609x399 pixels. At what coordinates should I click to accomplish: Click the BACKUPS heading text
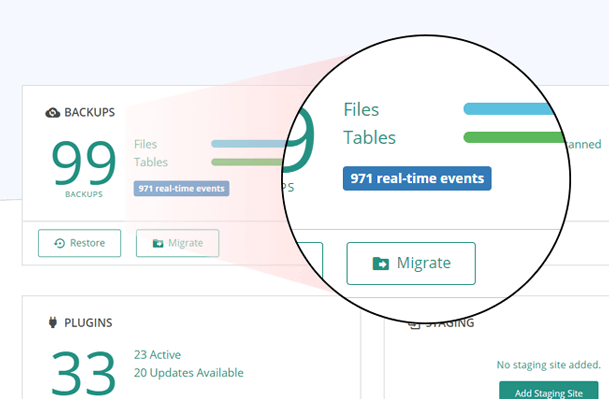tap(90, 113)
